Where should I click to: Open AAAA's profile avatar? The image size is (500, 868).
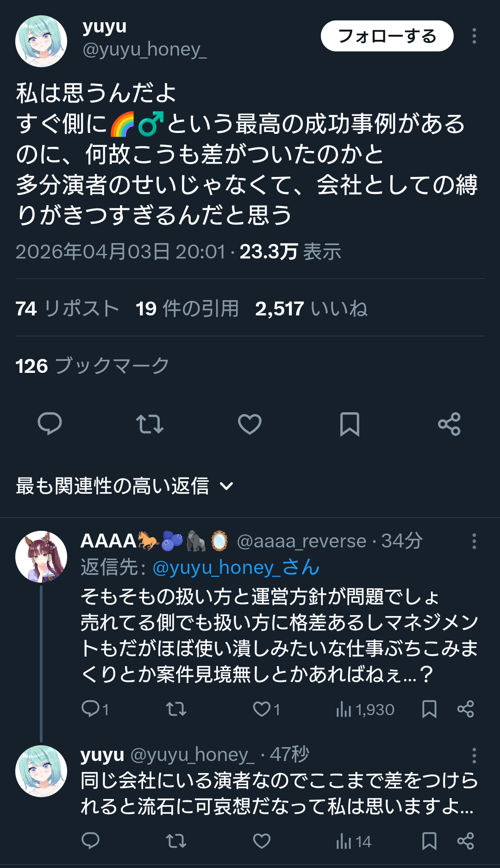(41, 557)
